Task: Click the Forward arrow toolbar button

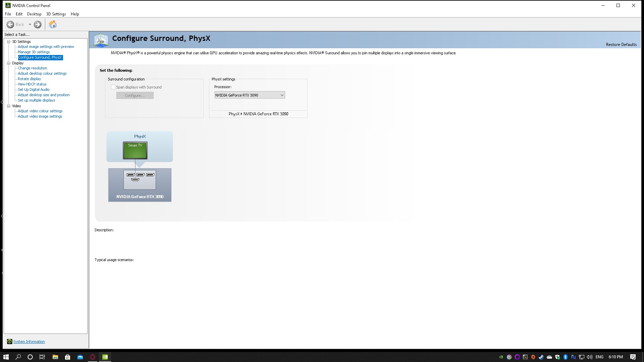Action: (38, 24)
